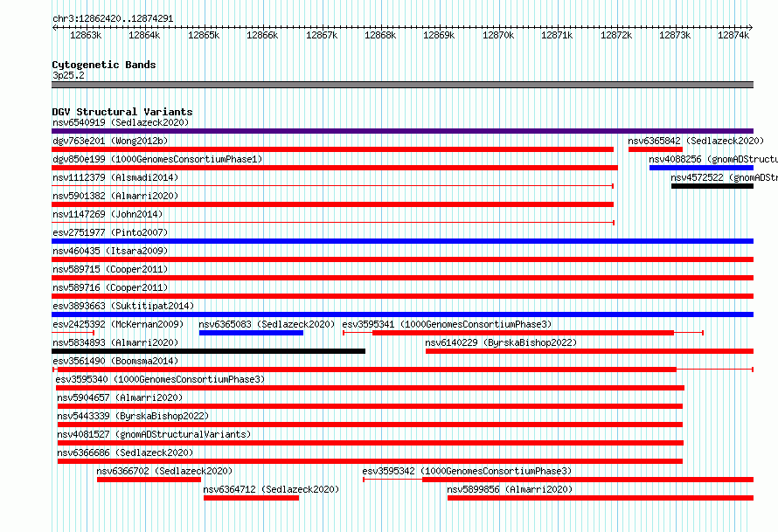Click the blue esv2751977 variant bar
This screenshot has height=532, width=778.
click(402, 241)
